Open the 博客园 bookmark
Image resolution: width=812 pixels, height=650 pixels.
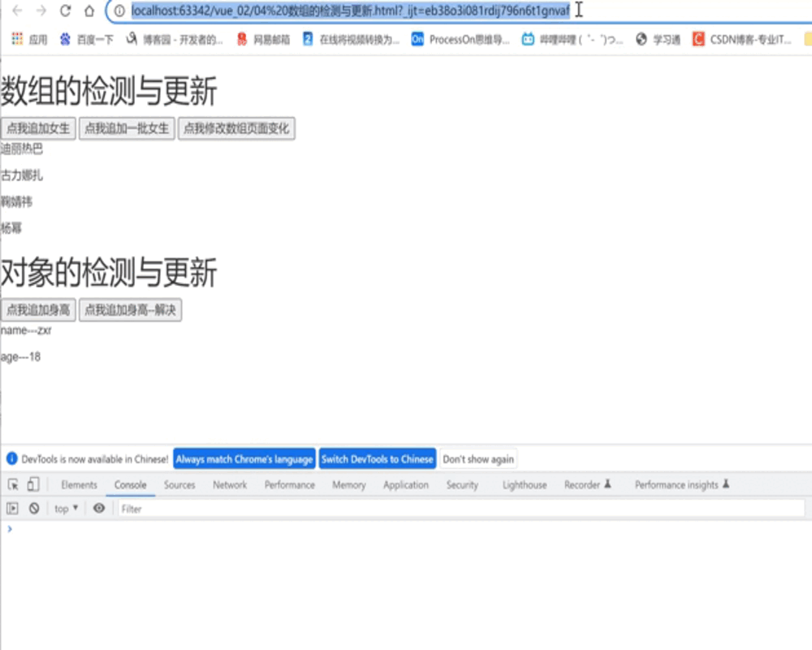coord(175,39)
